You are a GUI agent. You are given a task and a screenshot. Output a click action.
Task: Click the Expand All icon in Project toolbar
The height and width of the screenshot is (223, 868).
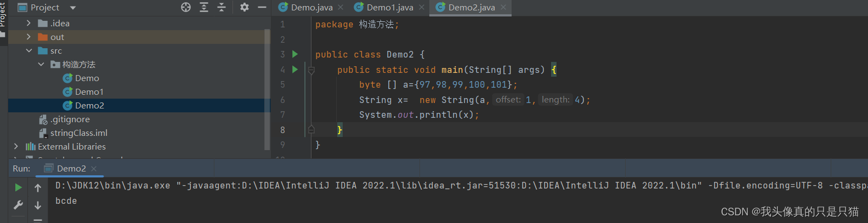(x=204, y=7)
